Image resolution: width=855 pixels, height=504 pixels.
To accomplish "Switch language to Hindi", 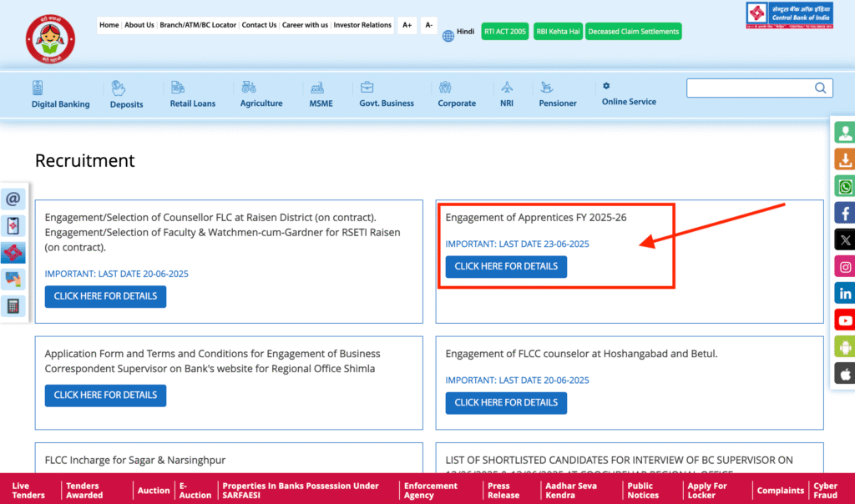I will 465,32.
